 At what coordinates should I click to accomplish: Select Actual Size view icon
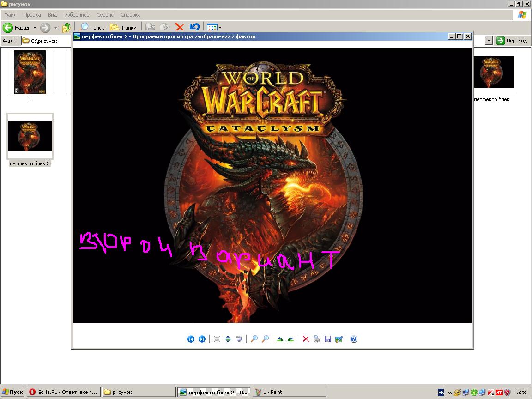[228, 339]
